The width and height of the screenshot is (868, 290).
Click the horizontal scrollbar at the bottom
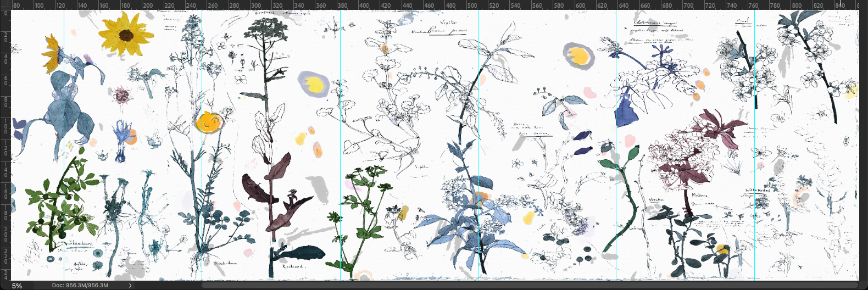tap(439, 286)
